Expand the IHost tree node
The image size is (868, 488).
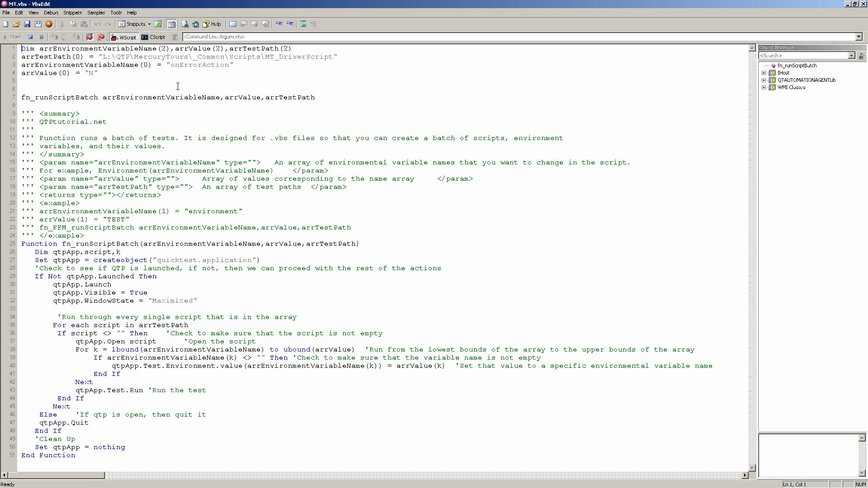[764, 73]
